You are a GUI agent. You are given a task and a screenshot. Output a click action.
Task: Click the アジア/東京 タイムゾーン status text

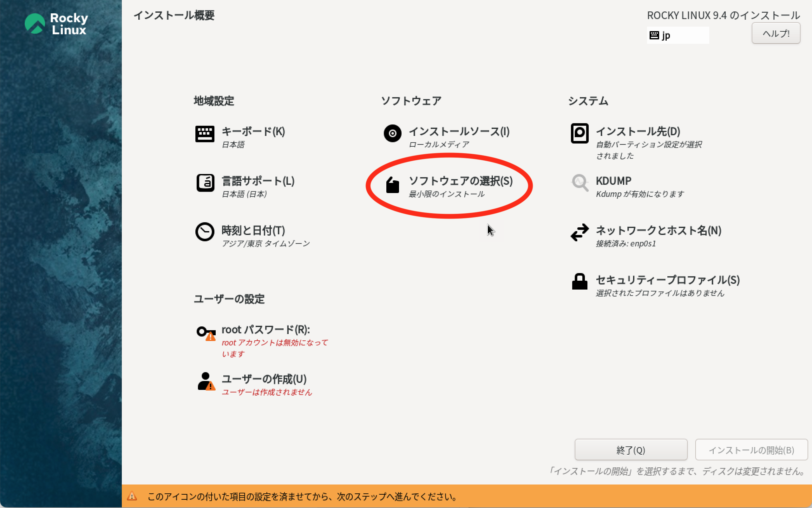[x=266, y=243]
